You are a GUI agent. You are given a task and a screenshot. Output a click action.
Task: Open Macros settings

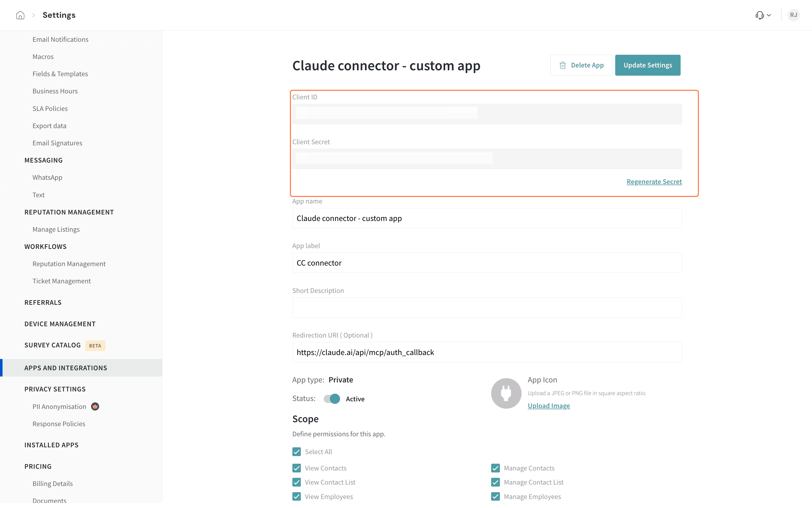[43, 57]
